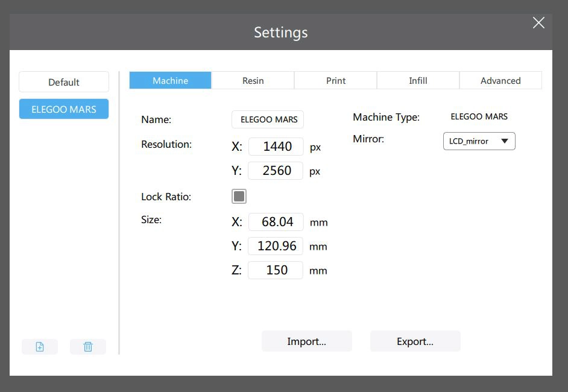Click the Lock Ratio: label

pos(166,197)
